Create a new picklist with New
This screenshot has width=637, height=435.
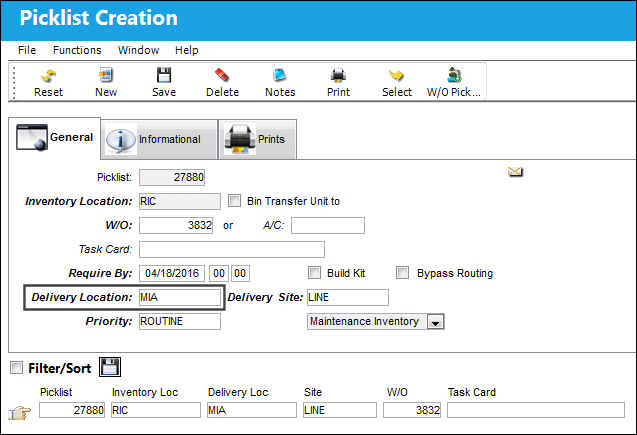click(106, 82)
